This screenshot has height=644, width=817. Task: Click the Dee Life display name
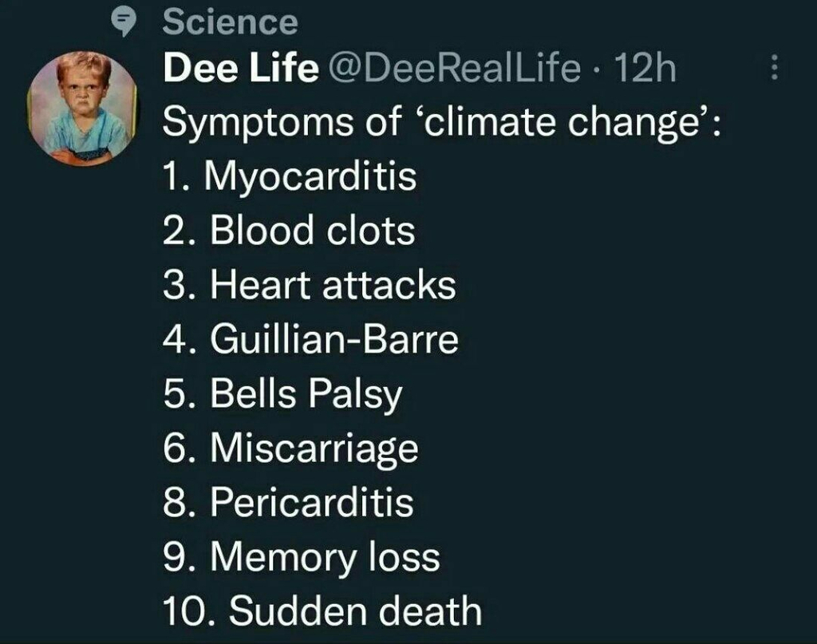[239, 70]
